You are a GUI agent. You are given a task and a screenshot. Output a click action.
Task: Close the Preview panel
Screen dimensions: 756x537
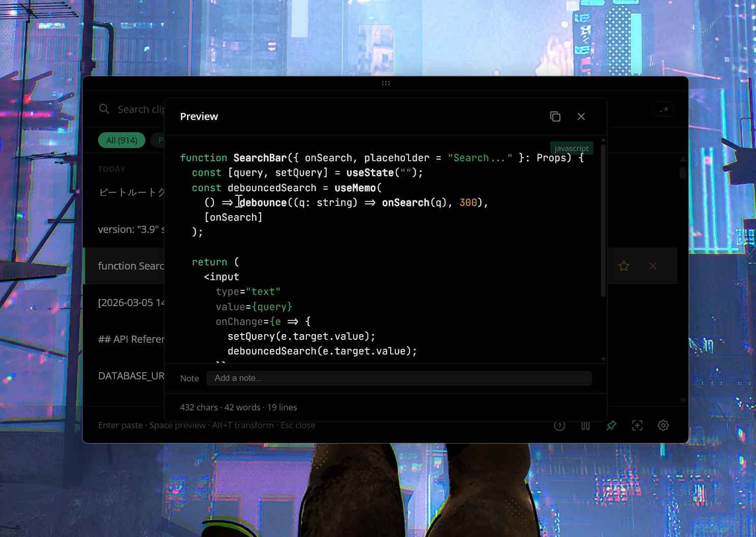[x=581, y=116]
